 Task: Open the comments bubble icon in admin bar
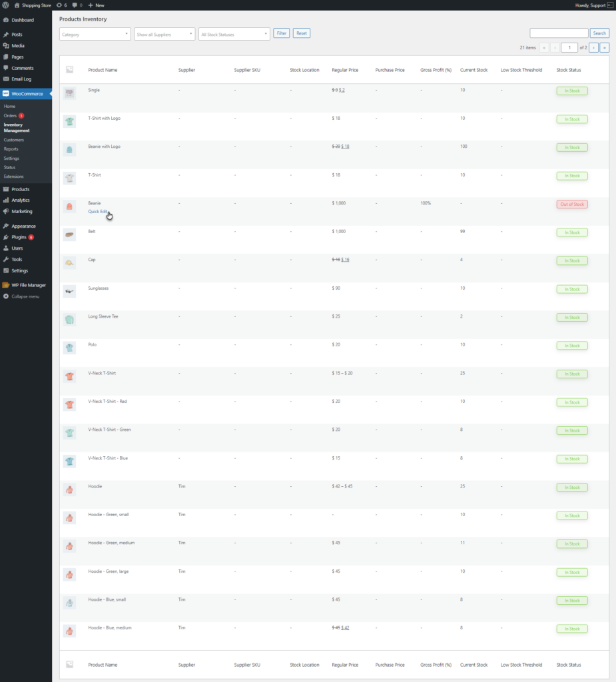(x=75, y=5)
